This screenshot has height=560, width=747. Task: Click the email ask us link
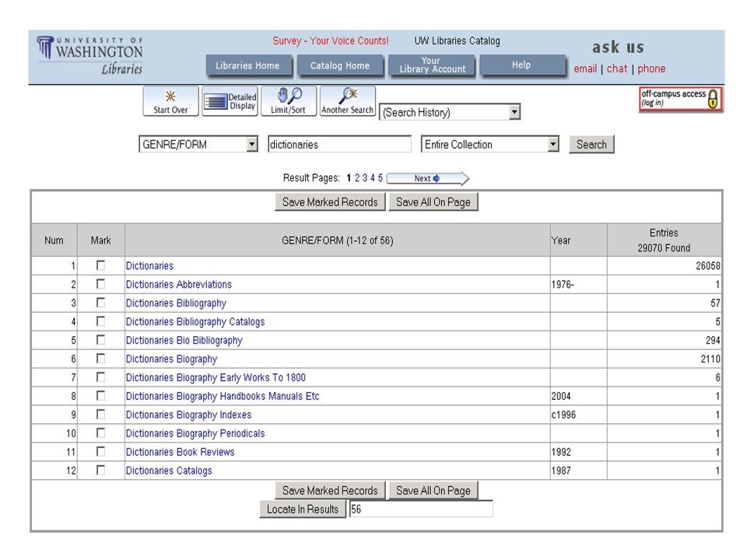pos(585,68)
